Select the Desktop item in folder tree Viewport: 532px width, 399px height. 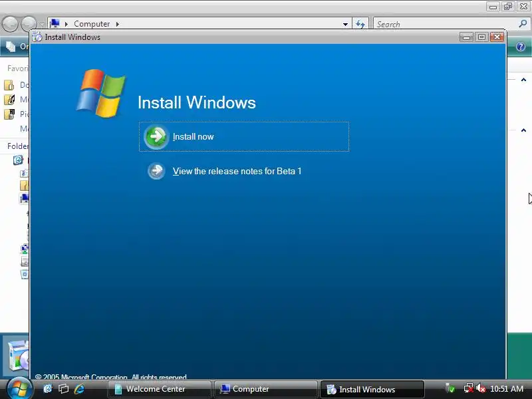pos(18,160)
